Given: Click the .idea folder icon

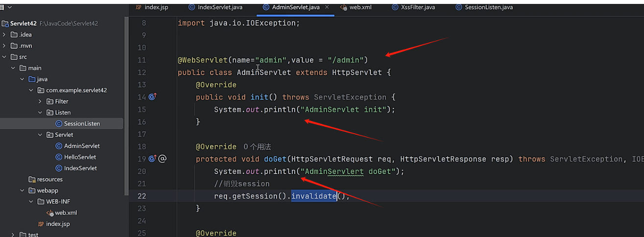Looking at the screenshot, I should (14, 34).
